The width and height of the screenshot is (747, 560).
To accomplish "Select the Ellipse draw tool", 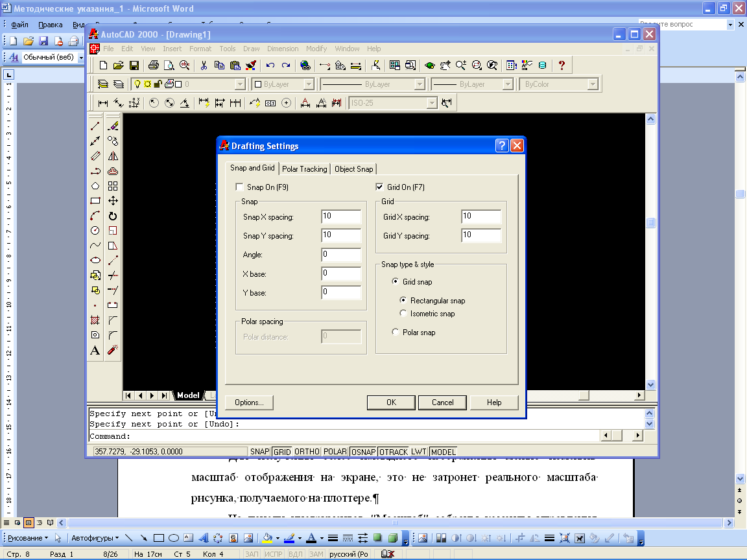I will tap(95, 260).
